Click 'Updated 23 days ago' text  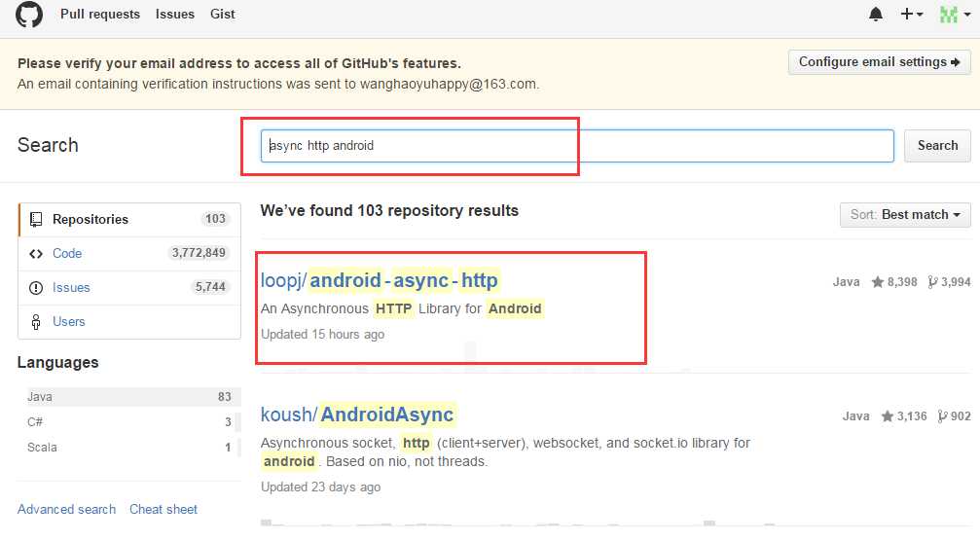tap(320, 487)
